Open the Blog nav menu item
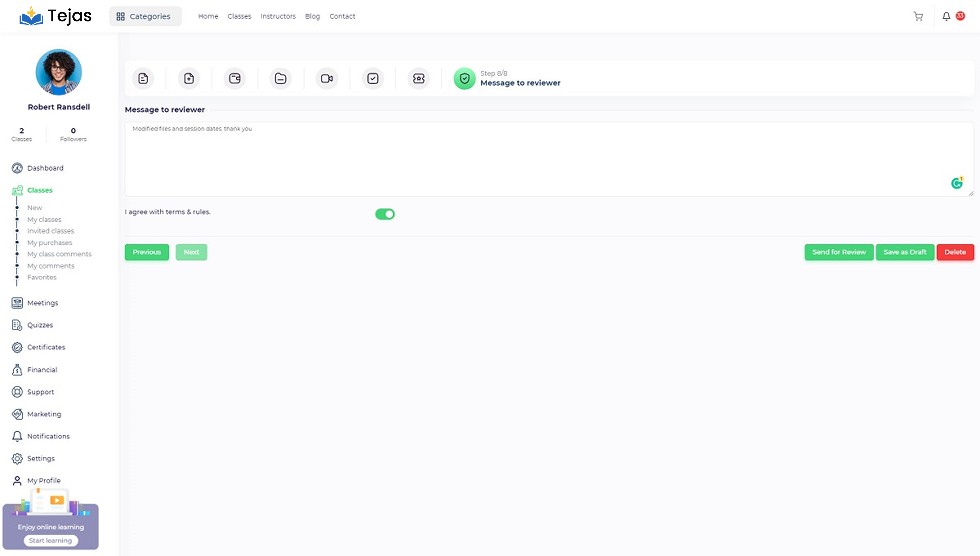This screenshot has height=556, width=980. (x=312, y=16)
